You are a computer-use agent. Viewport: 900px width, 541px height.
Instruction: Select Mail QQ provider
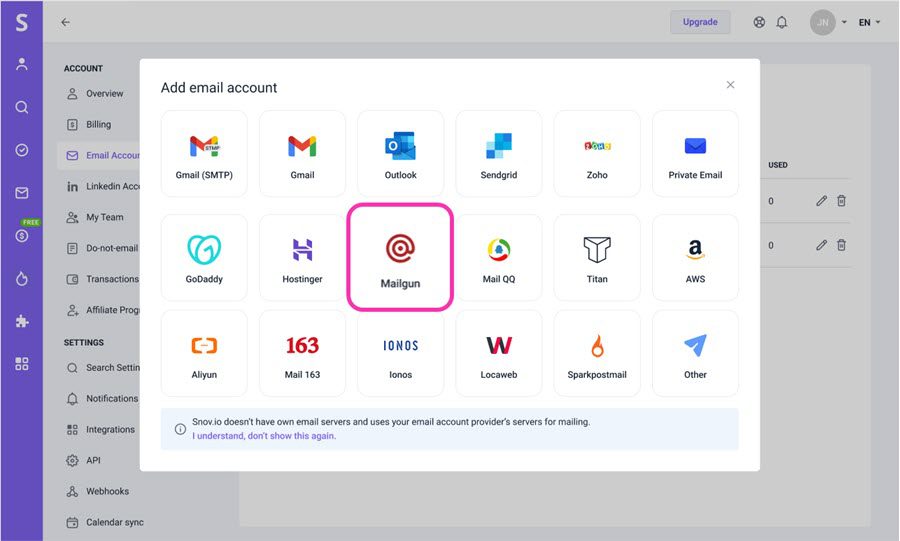click(x=498, y=258)
